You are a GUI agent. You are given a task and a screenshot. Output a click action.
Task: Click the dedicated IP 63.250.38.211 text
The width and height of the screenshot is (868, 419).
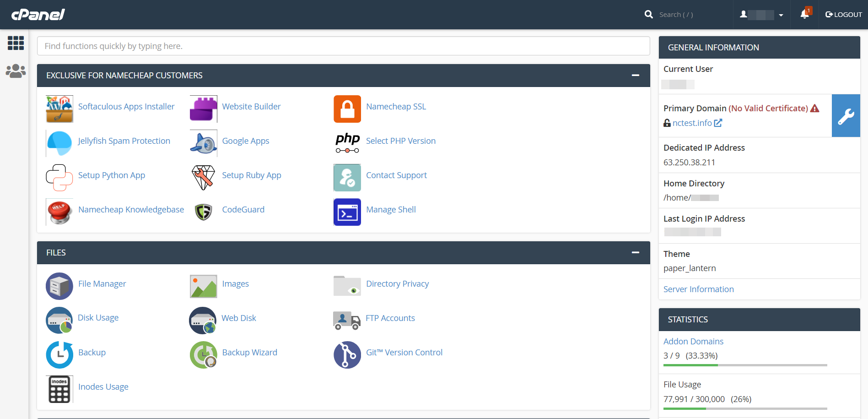(689, 162)
